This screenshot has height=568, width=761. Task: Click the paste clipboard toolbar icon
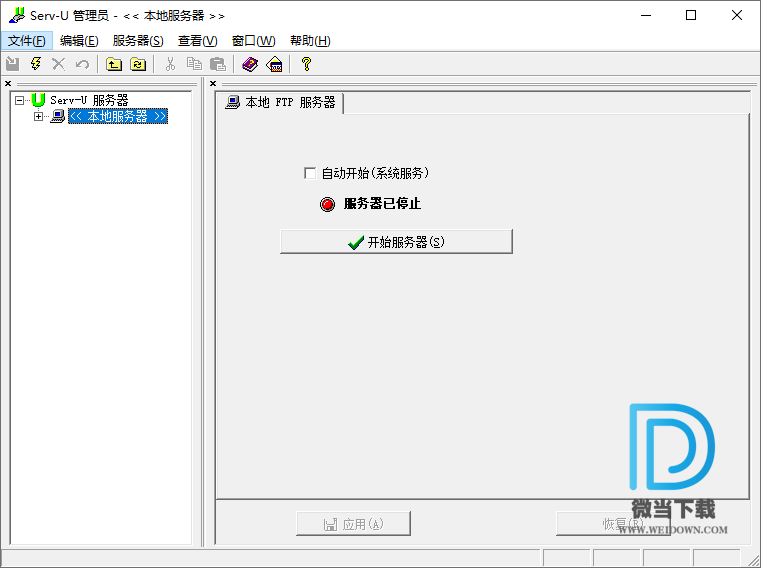(x=218, y=64)
